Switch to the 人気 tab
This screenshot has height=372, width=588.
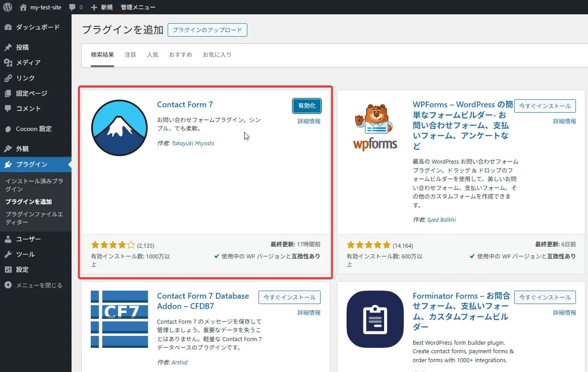point(152,54)
